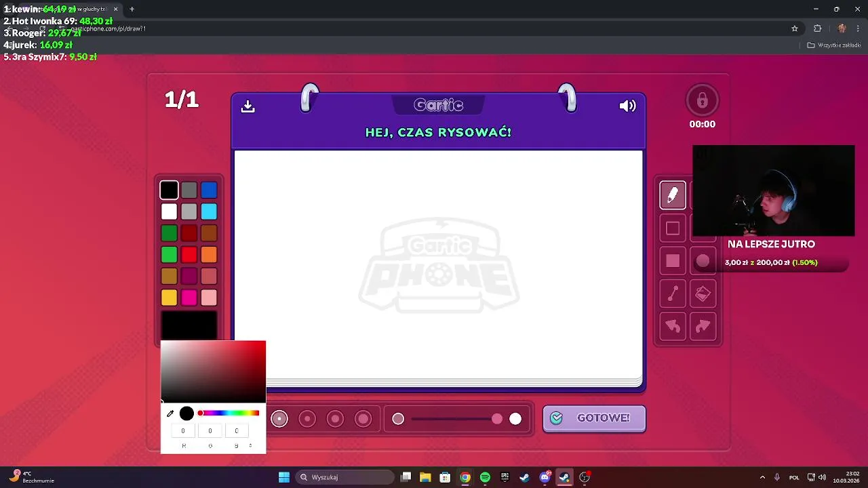Pick the bright green color swatch
The height and width of the screenshot is (488, 868).
pyautogui.click(x=169, y=255)
